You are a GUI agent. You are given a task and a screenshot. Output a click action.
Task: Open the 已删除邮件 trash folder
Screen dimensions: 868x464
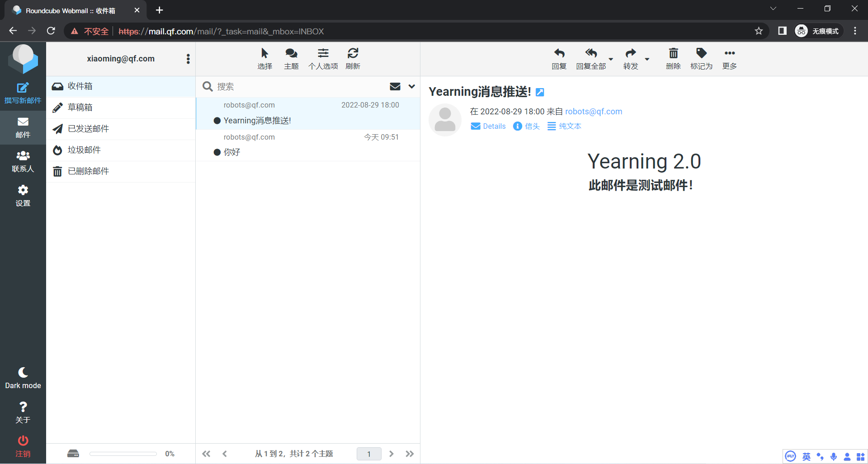pos(121,171)
